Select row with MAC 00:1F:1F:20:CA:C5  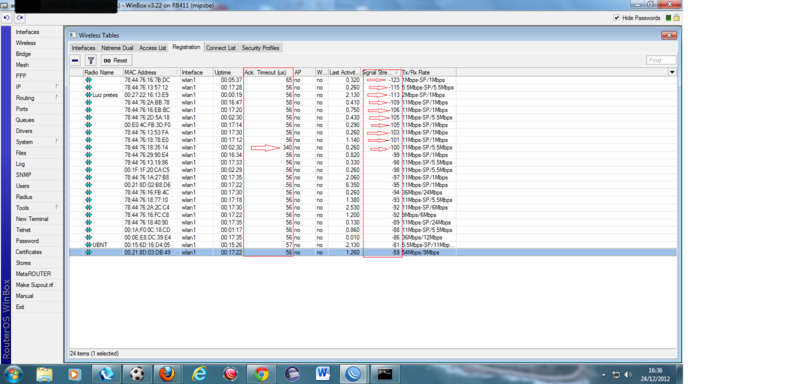(373, 170)
